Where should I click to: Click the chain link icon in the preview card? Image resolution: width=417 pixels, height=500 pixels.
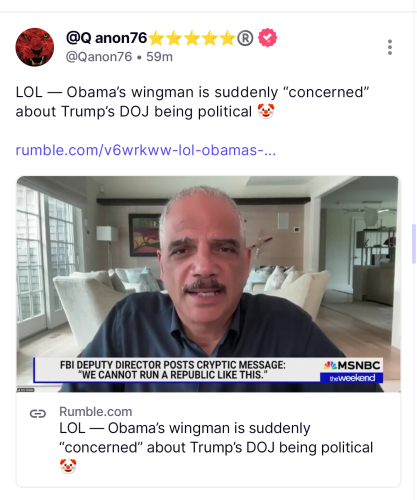[38, 414]
